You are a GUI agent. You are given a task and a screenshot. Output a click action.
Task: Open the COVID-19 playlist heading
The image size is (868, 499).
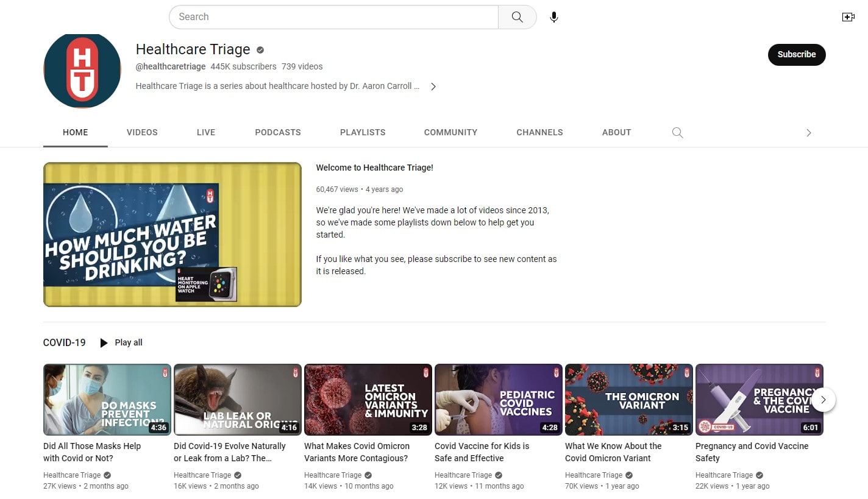pos(64,342)
